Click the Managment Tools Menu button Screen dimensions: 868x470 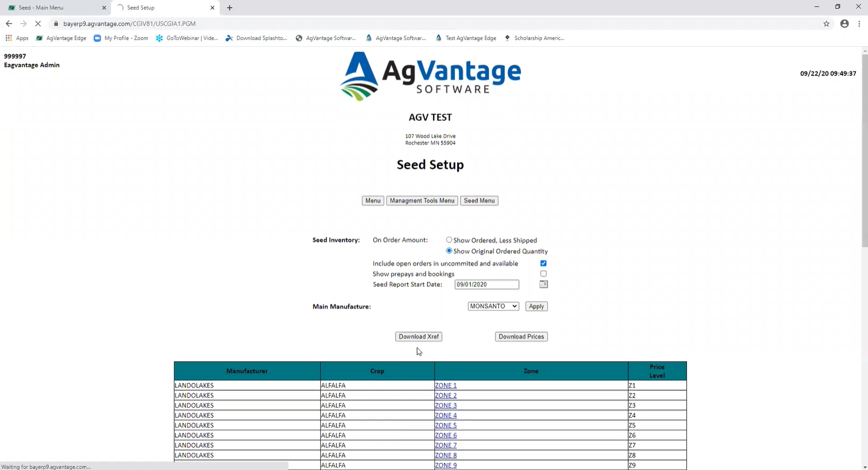coord(422,201)
